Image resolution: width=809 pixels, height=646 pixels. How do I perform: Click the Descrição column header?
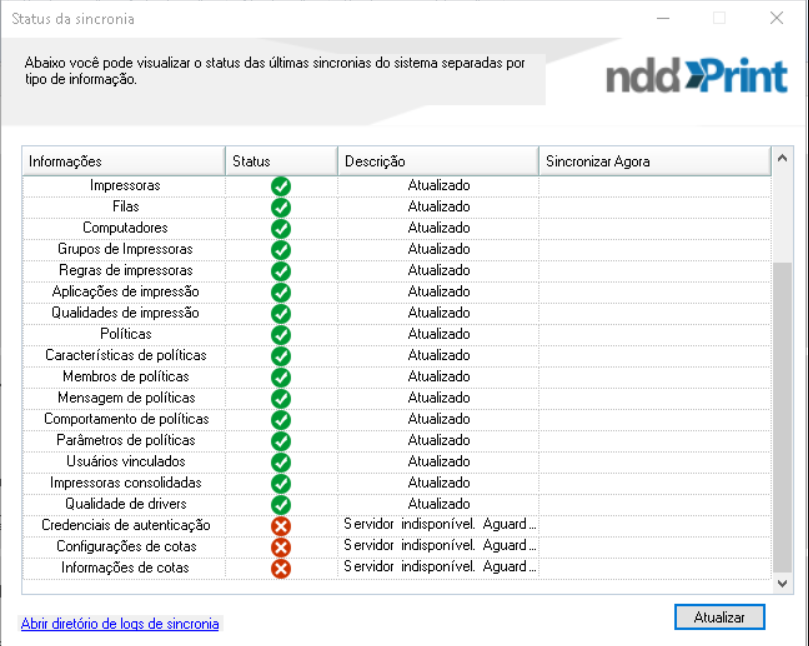point(438,160)
